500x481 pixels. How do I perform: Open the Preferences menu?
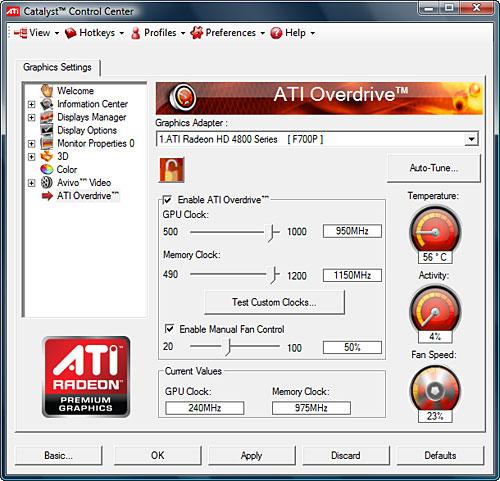tap(227, 33)
